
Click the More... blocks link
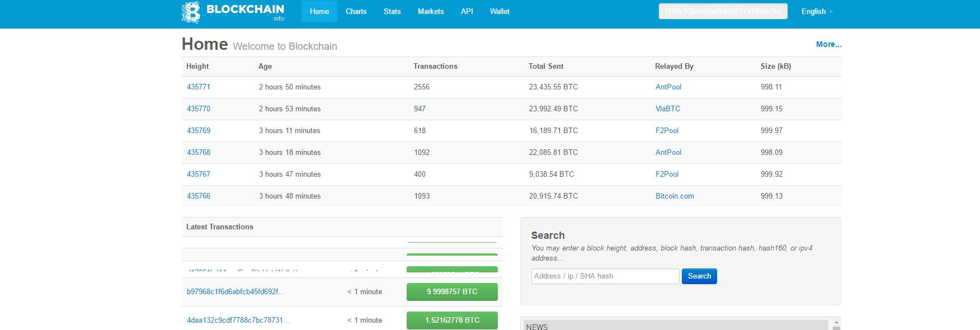tap(828, 44)
